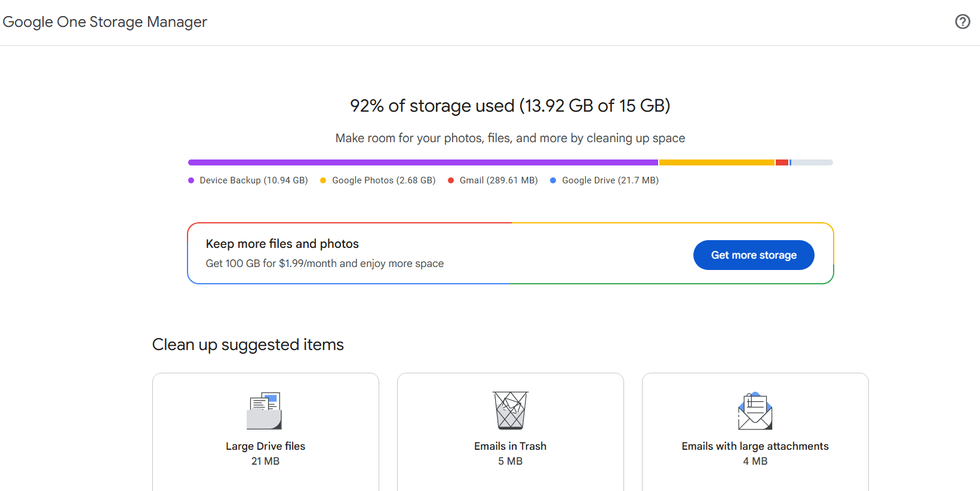Click the Device Backup (10.94 GB) label
Screen dimensions: 980x491
coord(254,180)
